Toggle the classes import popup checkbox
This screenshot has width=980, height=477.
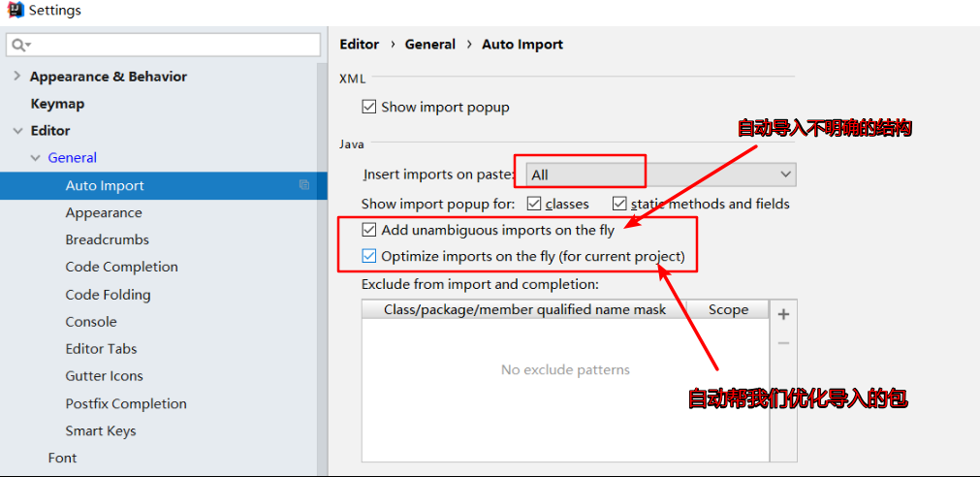[x=534, y=204]
